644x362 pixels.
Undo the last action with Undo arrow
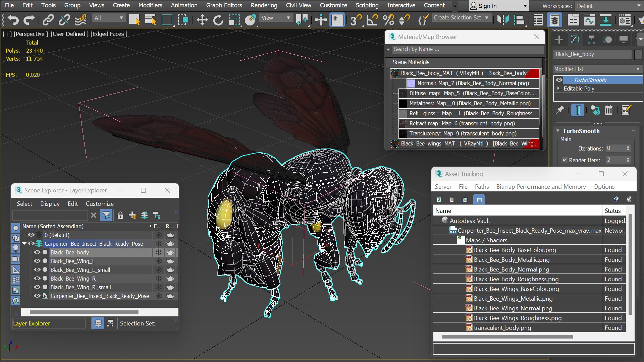[x=13, y=20]
